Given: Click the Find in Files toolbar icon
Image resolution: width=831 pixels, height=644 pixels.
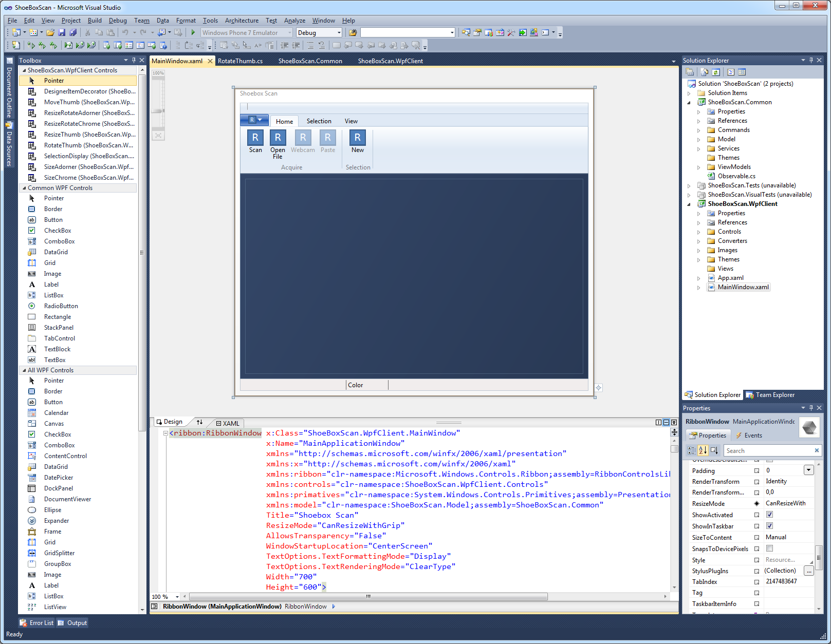Looking at the screenshot, I should click(x=353, y=32).
